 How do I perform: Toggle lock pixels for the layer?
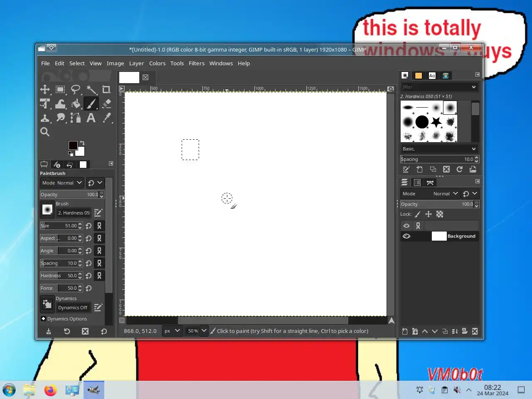[x=418, y=214]
